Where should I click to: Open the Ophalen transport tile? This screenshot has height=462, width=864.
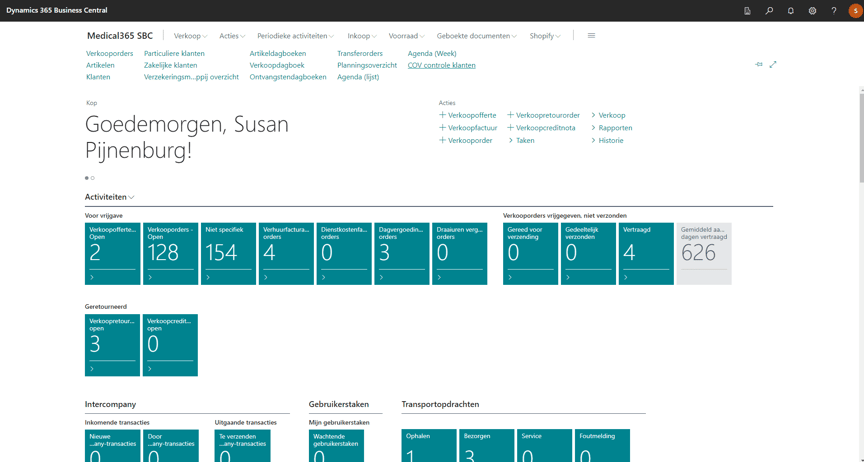pyautogui.click(x=429, y=445)
